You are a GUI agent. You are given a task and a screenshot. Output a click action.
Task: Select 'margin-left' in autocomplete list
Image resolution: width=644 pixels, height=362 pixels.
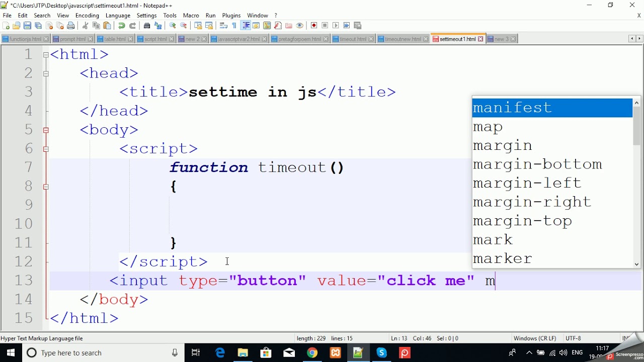tap(552, 183)
